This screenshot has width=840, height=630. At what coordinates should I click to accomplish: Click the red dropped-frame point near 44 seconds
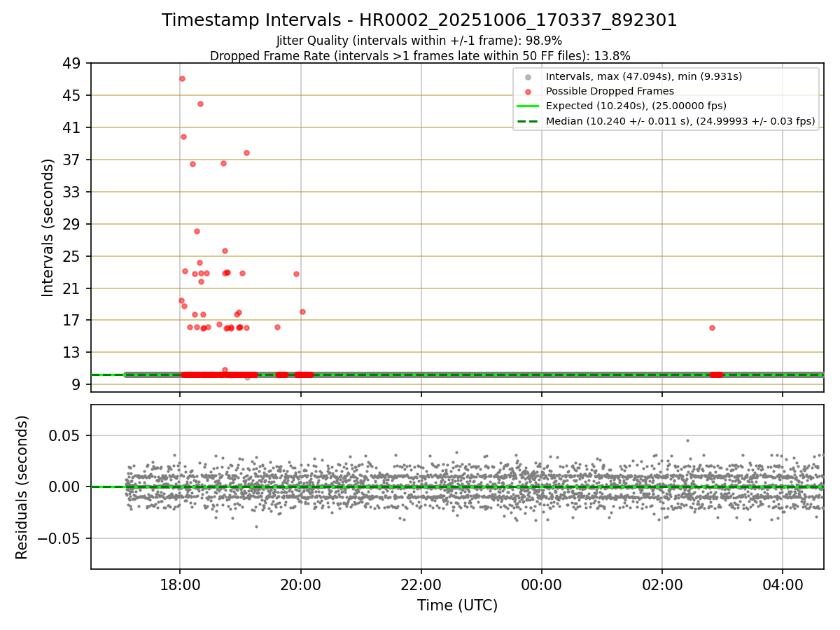coord(200,104)
